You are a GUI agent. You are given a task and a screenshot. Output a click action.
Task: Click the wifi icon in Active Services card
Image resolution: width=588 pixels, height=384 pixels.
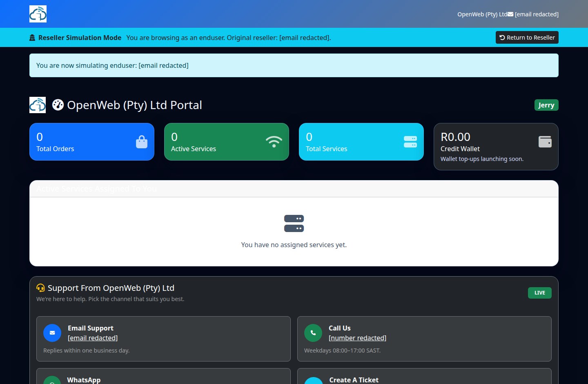[274, 142]
